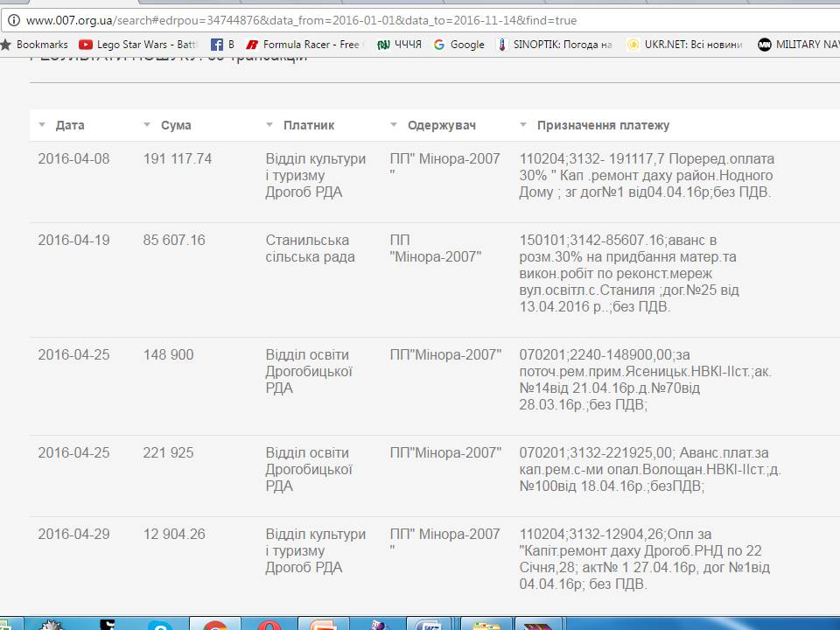Click the Opera icon in taskbar
This screenshot has width=840, height=630.
tap(269, 625)
